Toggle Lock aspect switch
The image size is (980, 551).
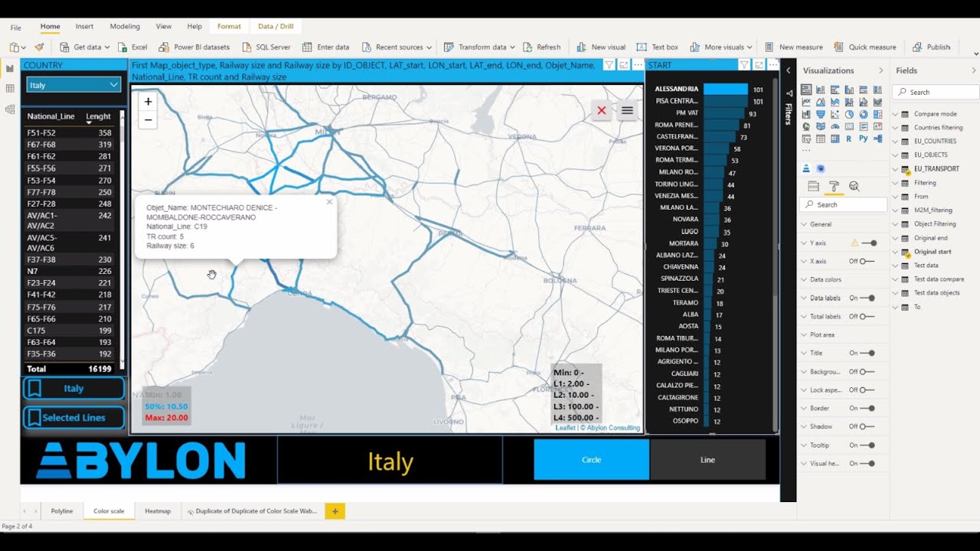pyautogui.click(x=867, y=390)
